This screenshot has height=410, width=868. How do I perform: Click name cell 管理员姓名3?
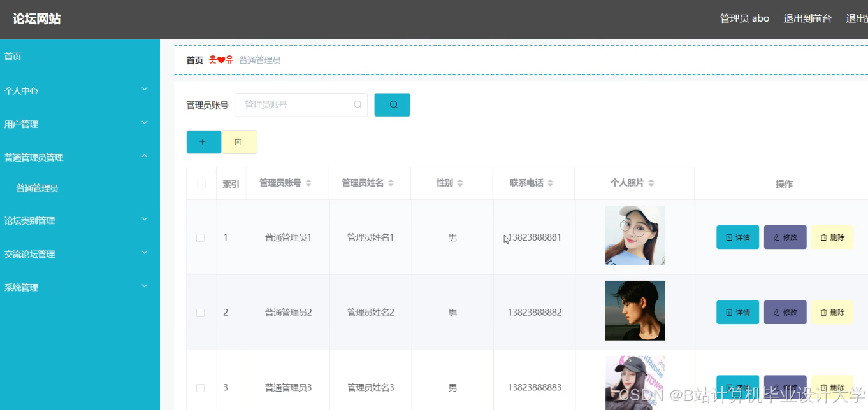pos(370,388)
